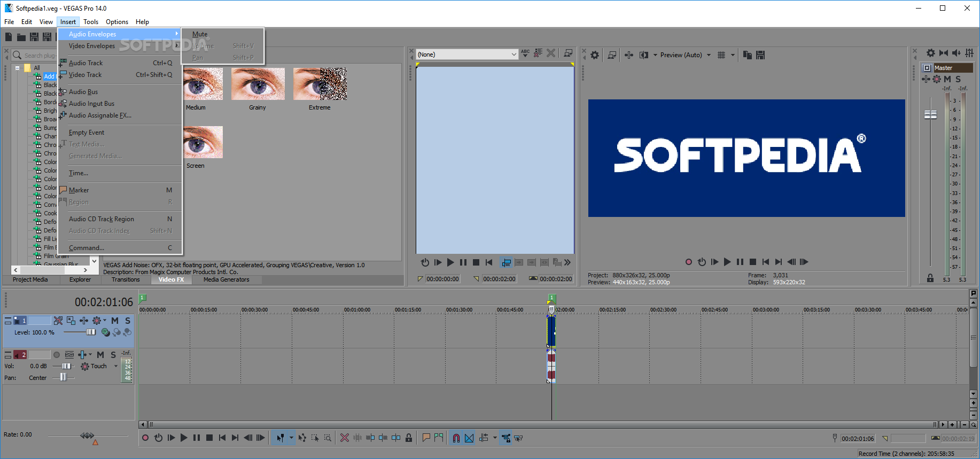The image size is (980, 459).
Task: Select the Selection Edit tool
Action: coord(315,438)
